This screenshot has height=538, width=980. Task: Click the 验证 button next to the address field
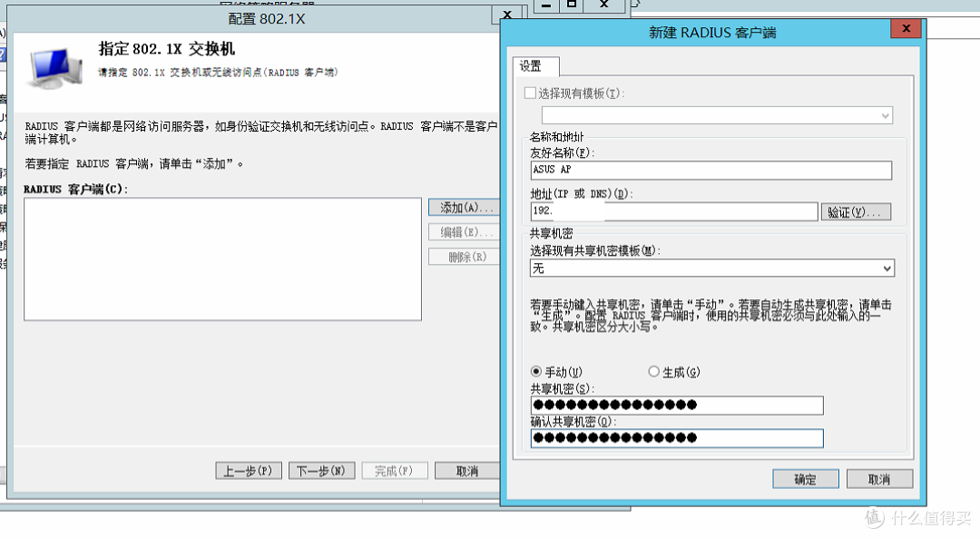pos(856,211)
